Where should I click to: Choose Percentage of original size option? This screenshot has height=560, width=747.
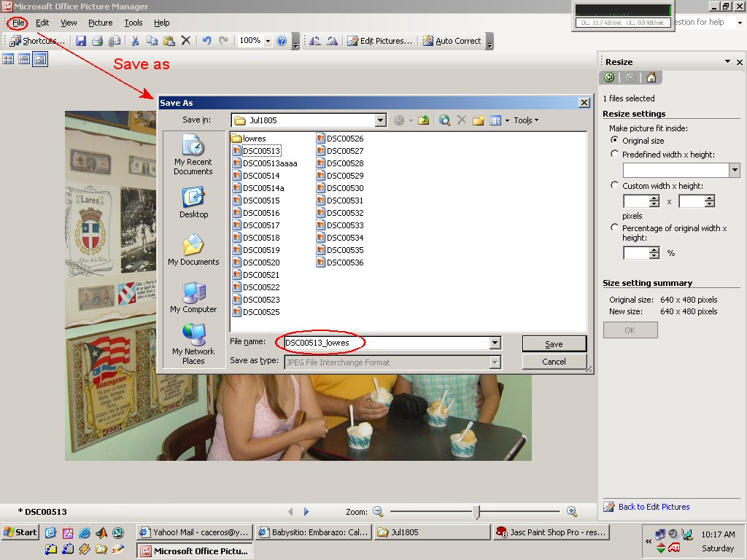coord(615,228)
